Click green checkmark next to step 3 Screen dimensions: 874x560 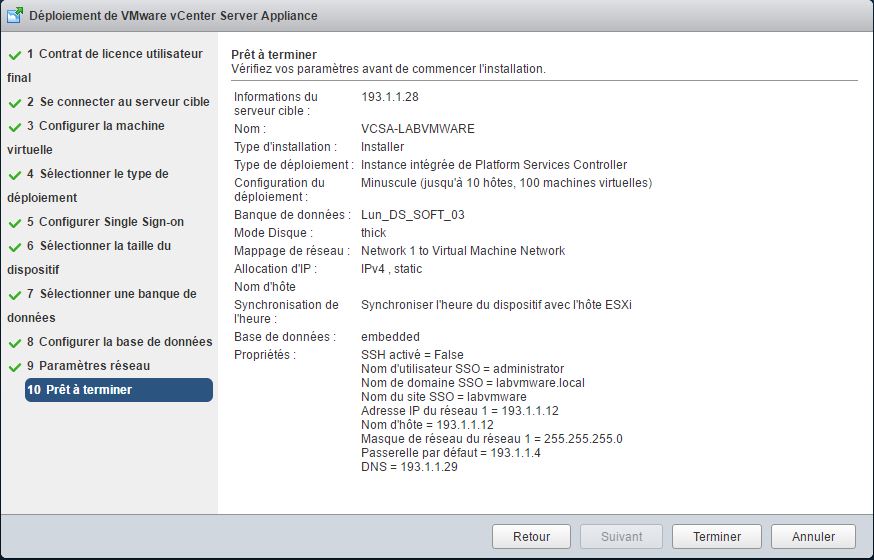tap(15, 127)
